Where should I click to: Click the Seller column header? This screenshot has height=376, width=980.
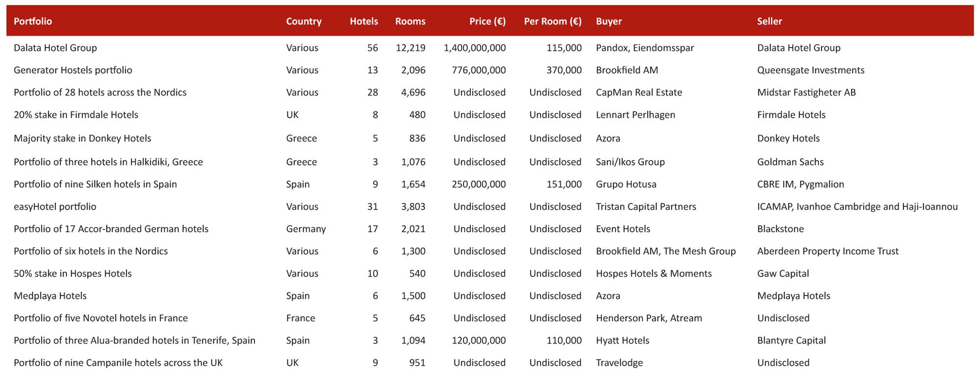[x=769, y=21]
